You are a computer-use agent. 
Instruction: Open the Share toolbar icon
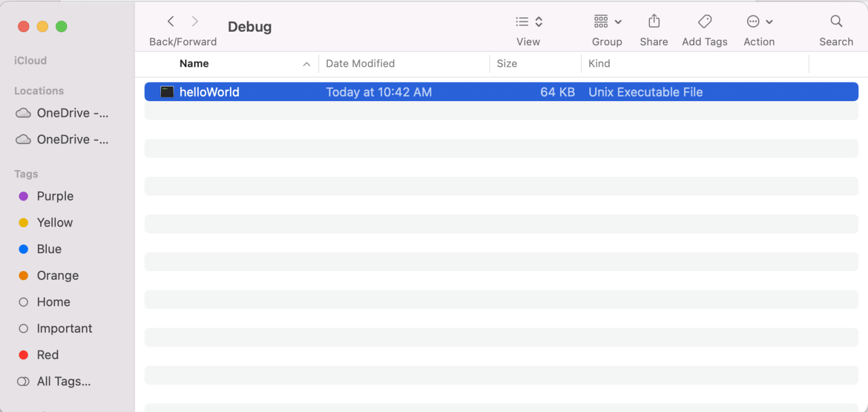[654, 21]
